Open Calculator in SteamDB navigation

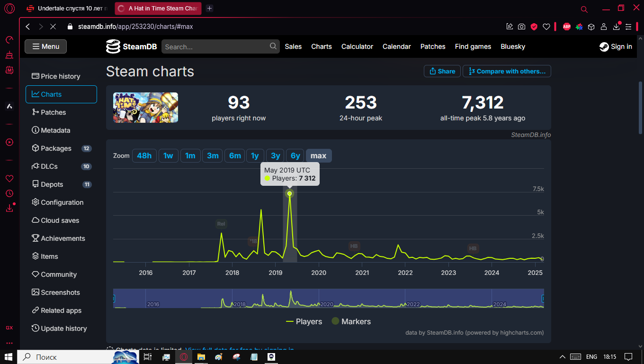(x=357, y=46)
